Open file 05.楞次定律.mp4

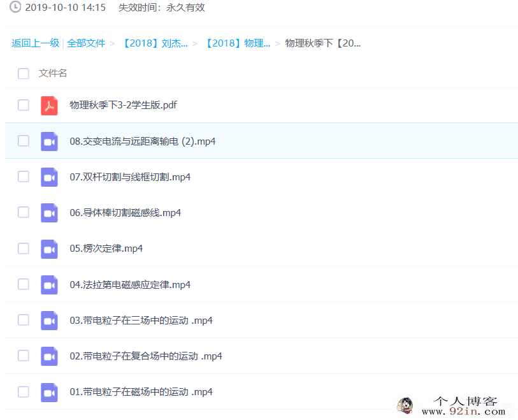coord(106,249)
